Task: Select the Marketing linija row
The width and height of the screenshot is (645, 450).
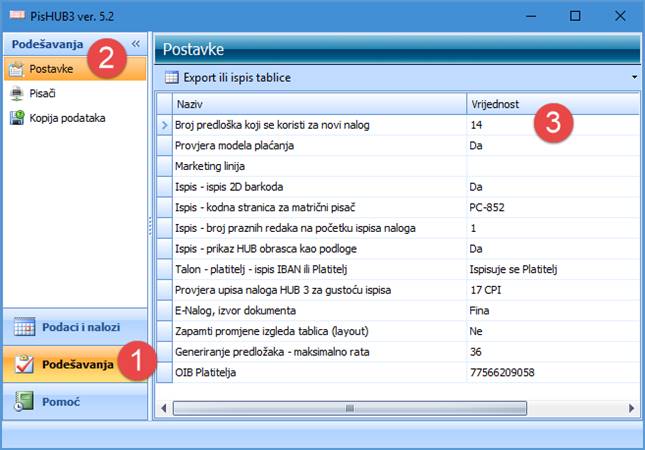Action: 398,166
